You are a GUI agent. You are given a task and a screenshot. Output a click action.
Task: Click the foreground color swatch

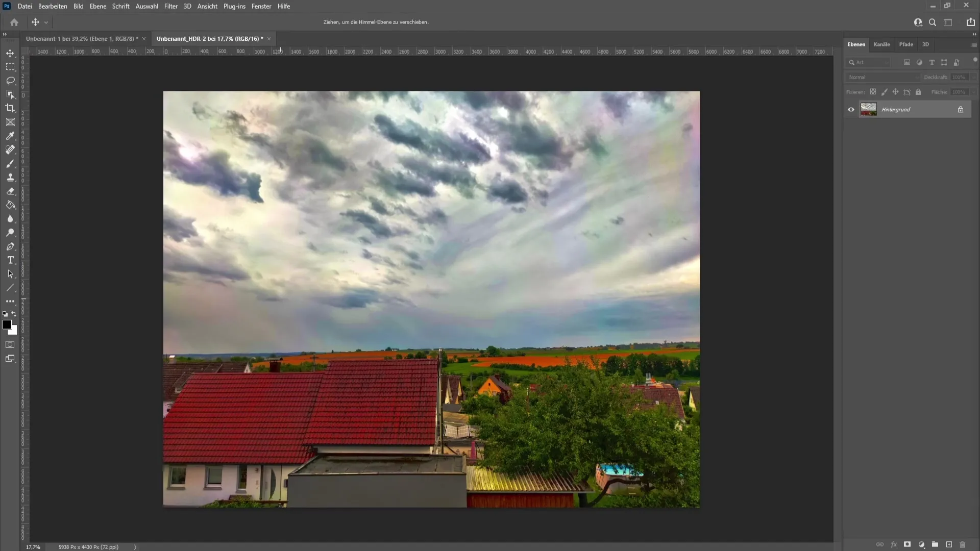[7, 325]
